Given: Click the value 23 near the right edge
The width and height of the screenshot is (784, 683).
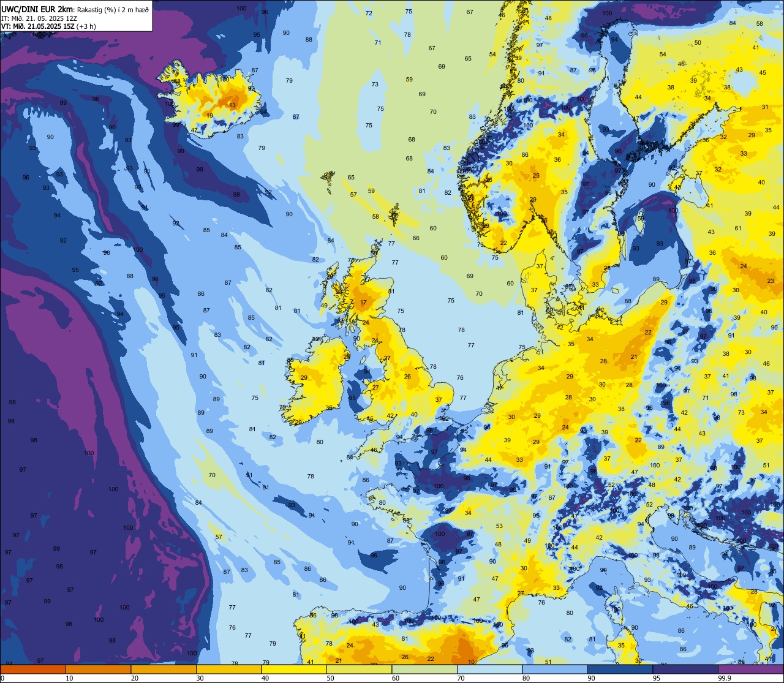Looking at the screenshot, I should click(x=771, y=281).
